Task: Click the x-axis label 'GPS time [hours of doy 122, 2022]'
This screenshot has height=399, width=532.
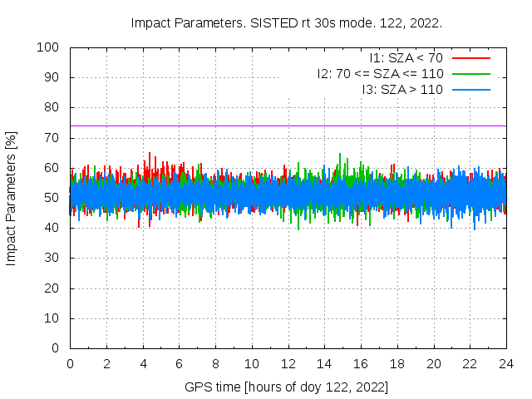Action: [286, 387]
